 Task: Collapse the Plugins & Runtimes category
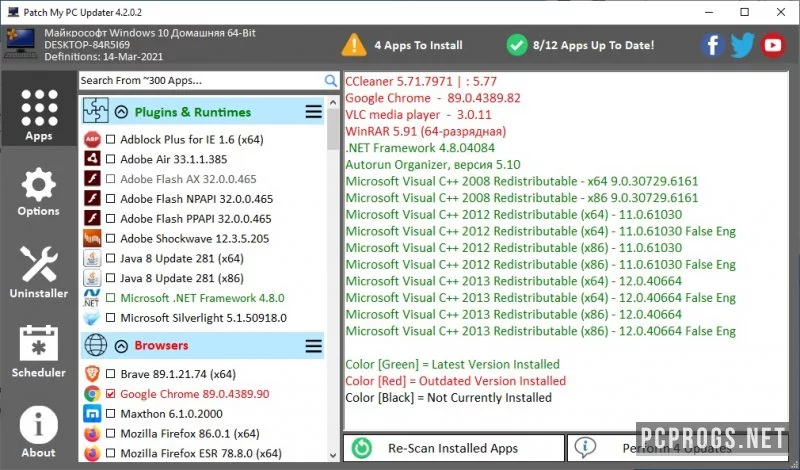tap(121, 112)
